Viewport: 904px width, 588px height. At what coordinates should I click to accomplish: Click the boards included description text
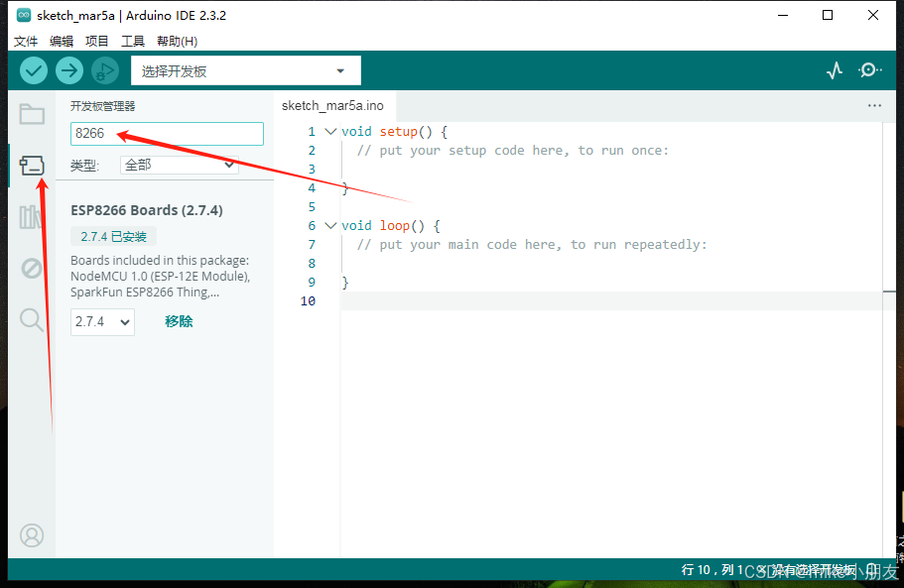tap(161, 277)
